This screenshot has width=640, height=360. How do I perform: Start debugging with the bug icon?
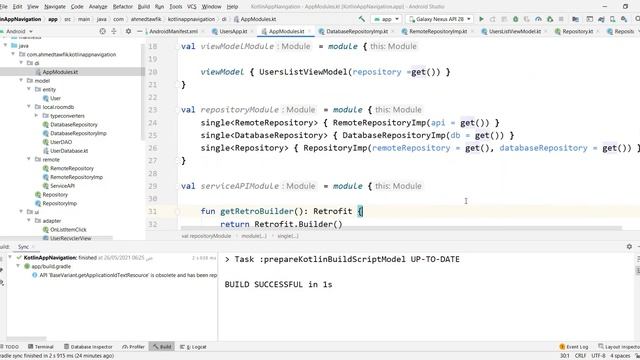coord(516,19)
